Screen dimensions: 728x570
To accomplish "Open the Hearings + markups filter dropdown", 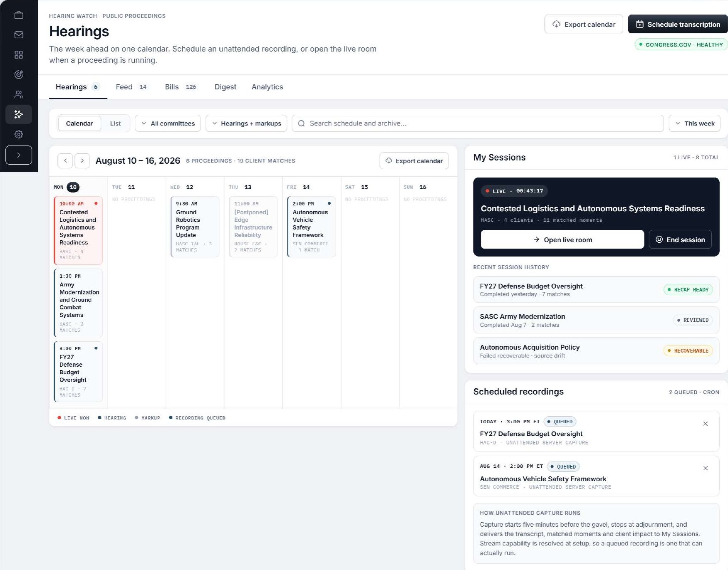I will coord(246,123).
